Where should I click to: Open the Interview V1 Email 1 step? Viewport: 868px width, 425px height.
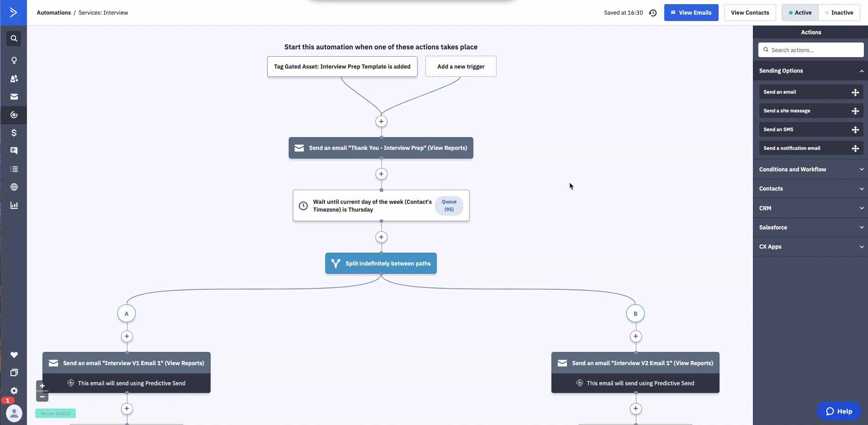pos(127,363)
